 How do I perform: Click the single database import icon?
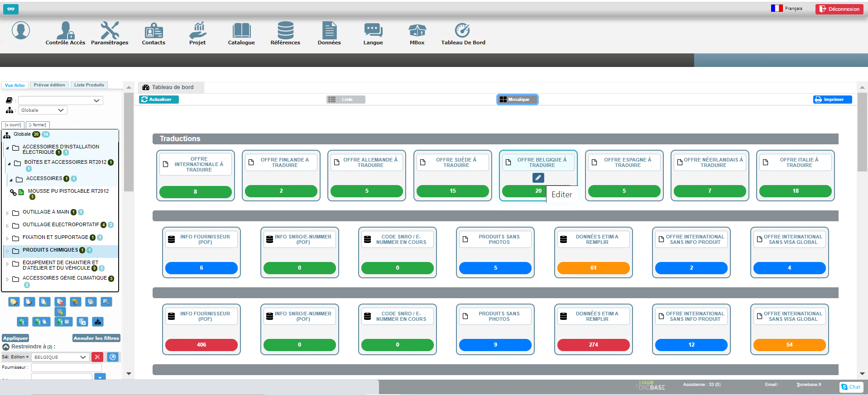(x=23, y=322)
